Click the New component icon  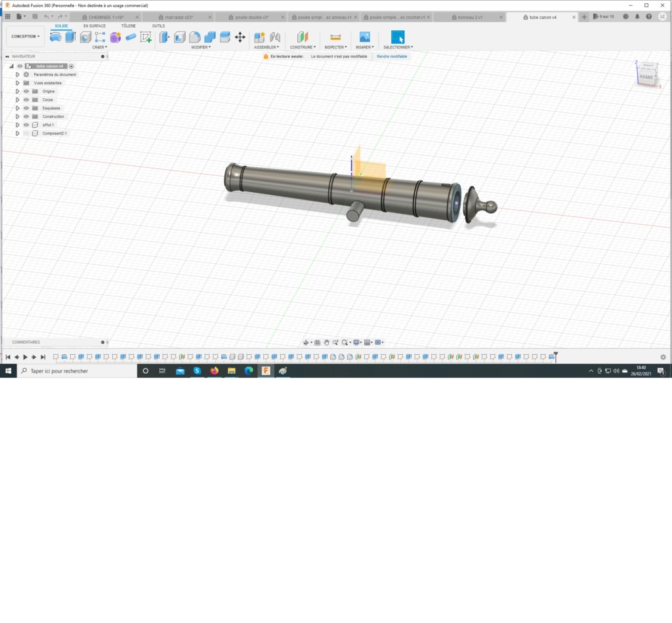point(259,37)
